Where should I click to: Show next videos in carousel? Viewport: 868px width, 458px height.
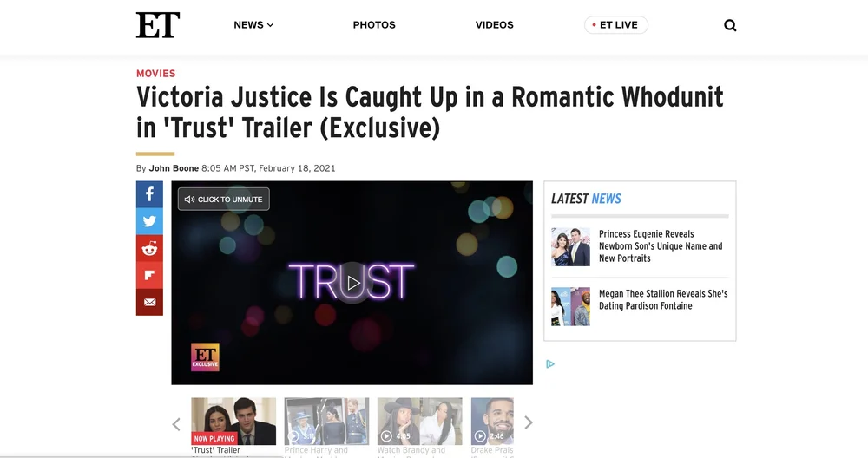tap(528, 422)
